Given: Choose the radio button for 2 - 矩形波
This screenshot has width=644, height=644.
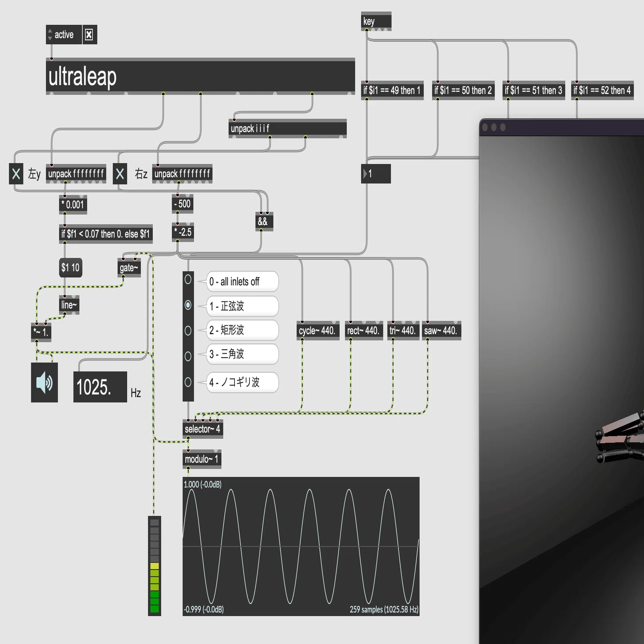Looking at the screenshot, I should (188, 331).
